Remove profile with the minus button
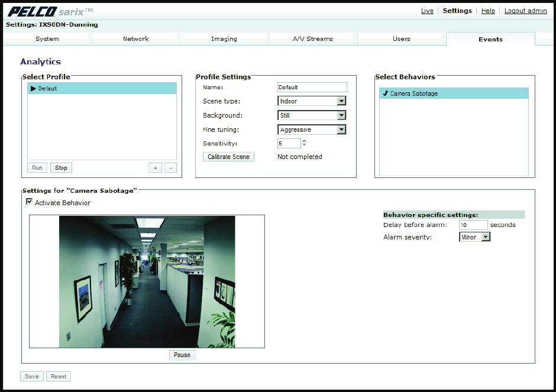Viewport: 556px width, 392px height. pos(170,168)
